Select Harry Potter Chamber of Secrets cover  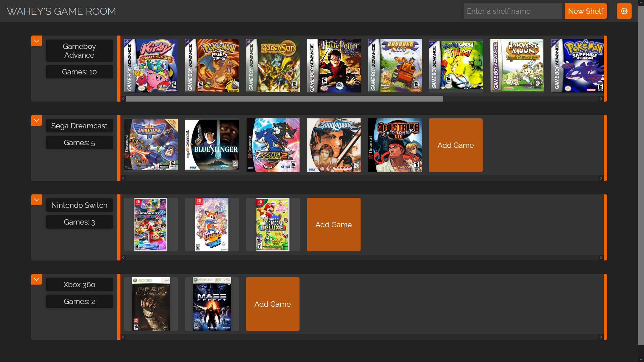coord(334,66)
